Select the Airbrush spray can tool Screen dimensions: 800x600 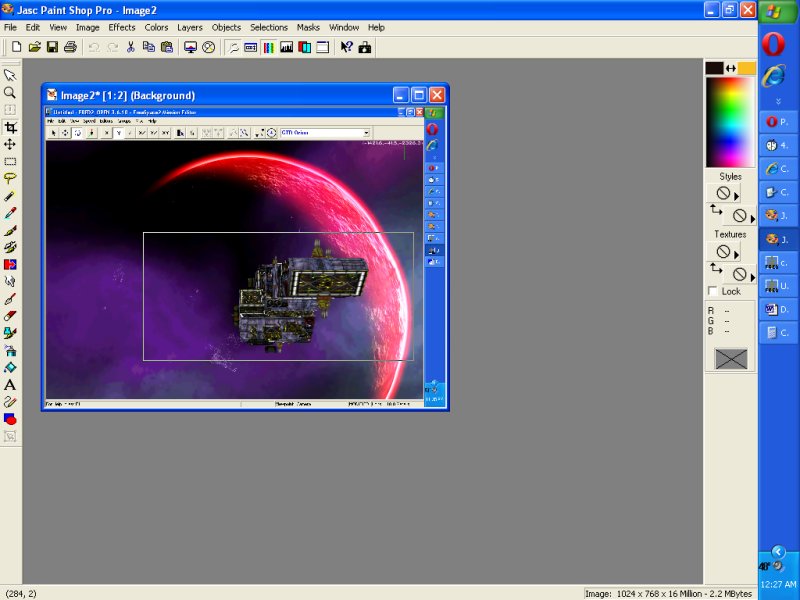10,351
